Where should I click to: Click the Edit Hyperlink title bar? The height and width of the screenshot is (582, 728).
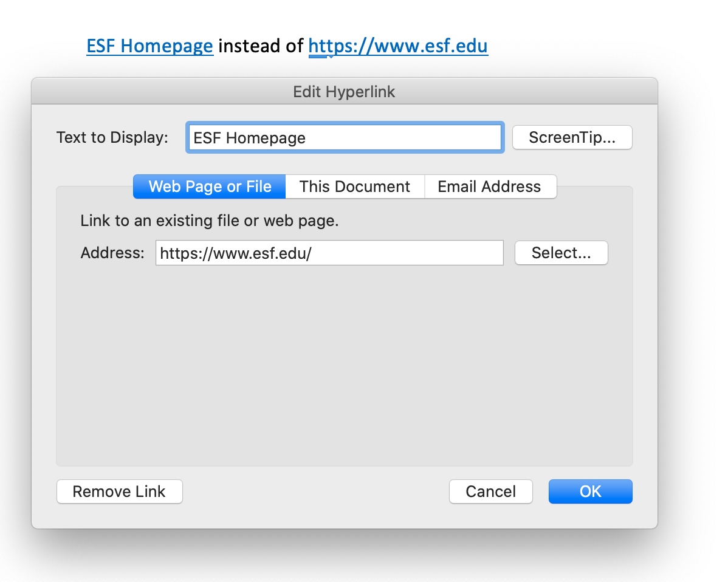pyautogui.click(x=345, y=91)
